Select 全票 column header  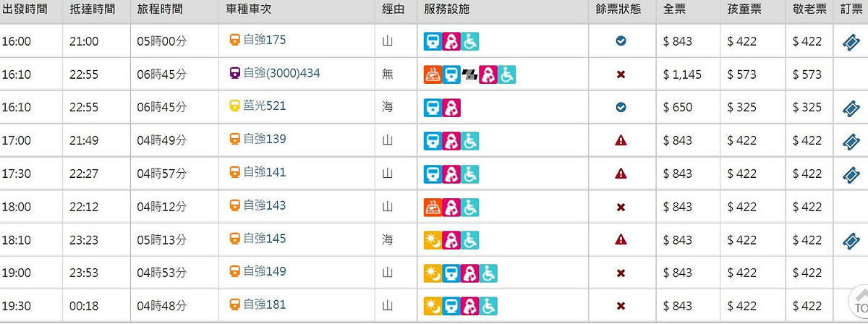[x=675, y=10]
